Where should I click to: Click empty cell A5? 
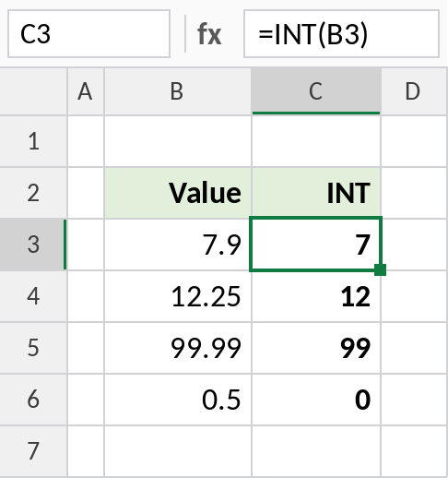[x=86, y=348]
